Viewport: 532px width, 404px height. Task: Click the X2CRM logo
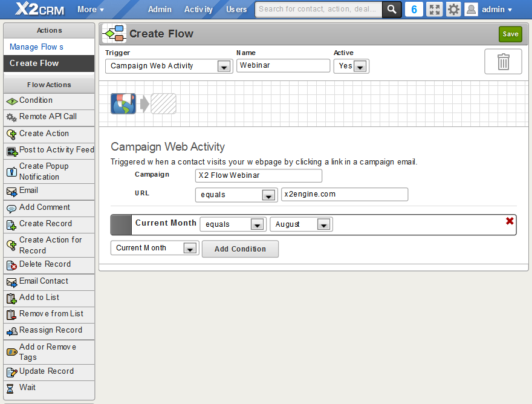40,9
